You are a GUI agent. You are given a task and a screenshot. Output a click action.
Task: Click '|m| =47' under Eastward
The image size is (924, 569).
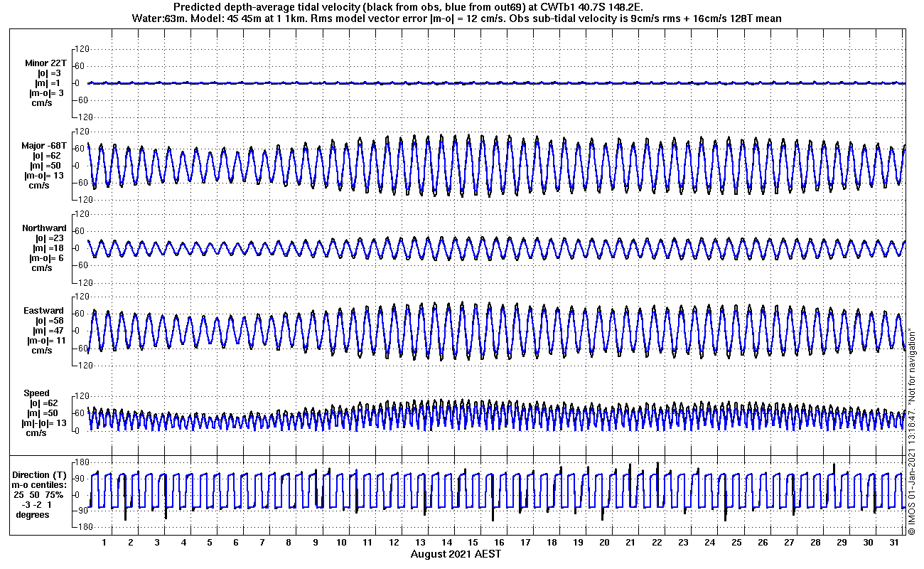48,331
